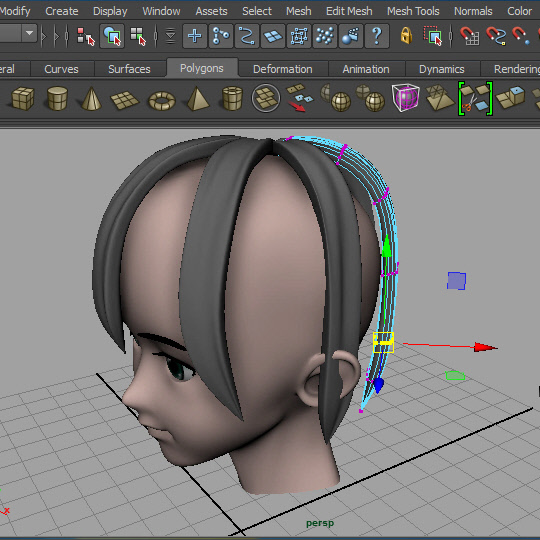540x540 pixels.
Task: Select the Extract faces scissors icon
Action: pos(475,98)
